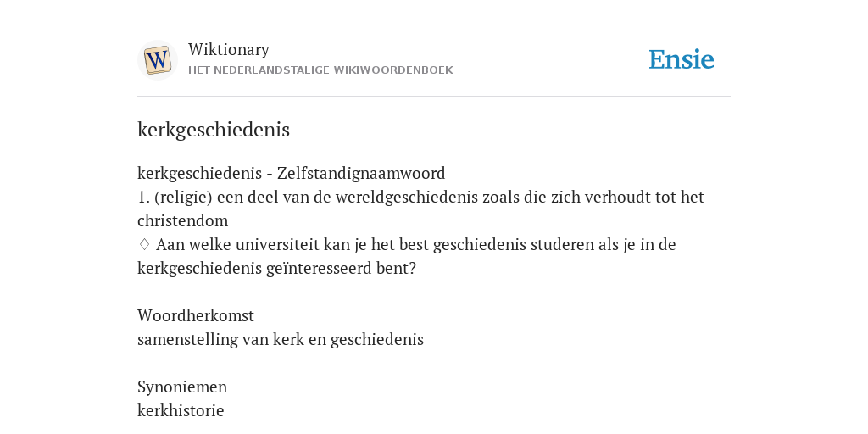This screenshot has height=434, width=868.
Task: Click the Wiktionary W tile logo icon
Action: [x=157, y=60]
